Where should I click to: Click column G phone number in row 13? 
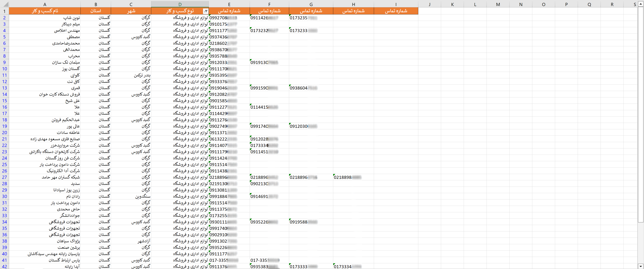click(311, 88)
